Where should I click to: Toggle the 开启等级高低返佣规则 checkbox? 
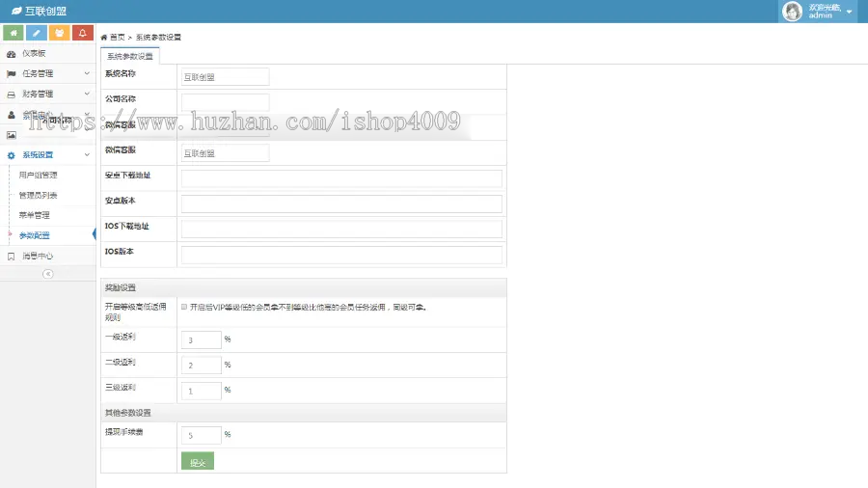pyautogui.click(x=184, y=307)
